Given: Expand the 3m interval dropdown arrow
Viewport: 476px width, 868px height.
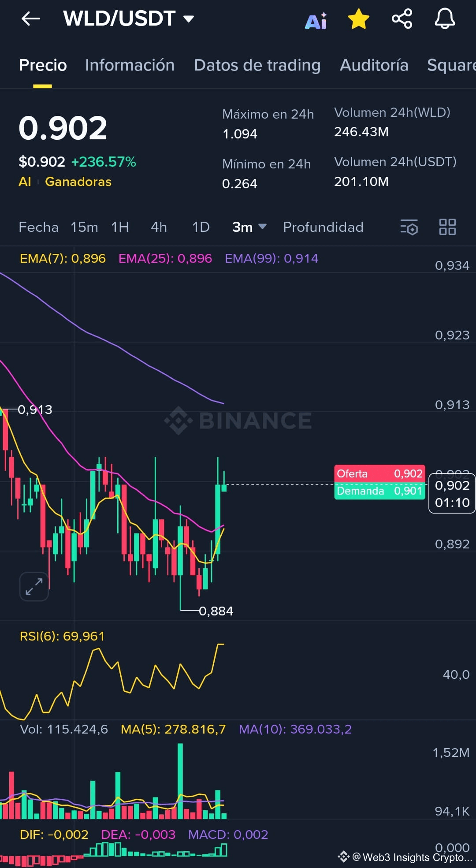Looking at the screenshot, I should (x=262, y=227).
